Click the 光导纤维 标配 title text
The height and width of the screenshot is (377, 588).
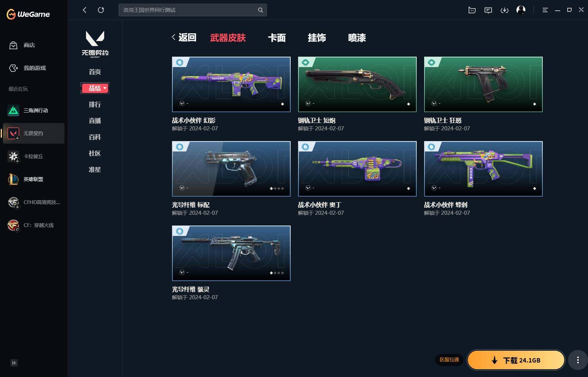pyautogui.click(x=191, y=205)
